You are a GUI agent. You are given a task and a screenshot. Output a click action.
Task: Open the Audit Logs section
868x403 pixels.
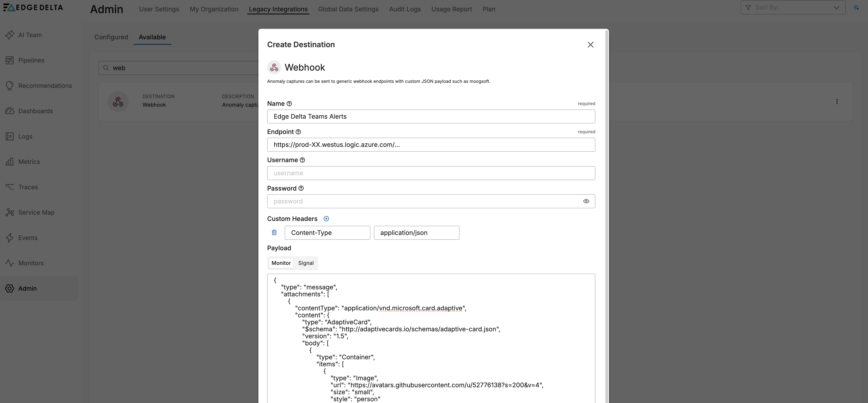(405, 9)
